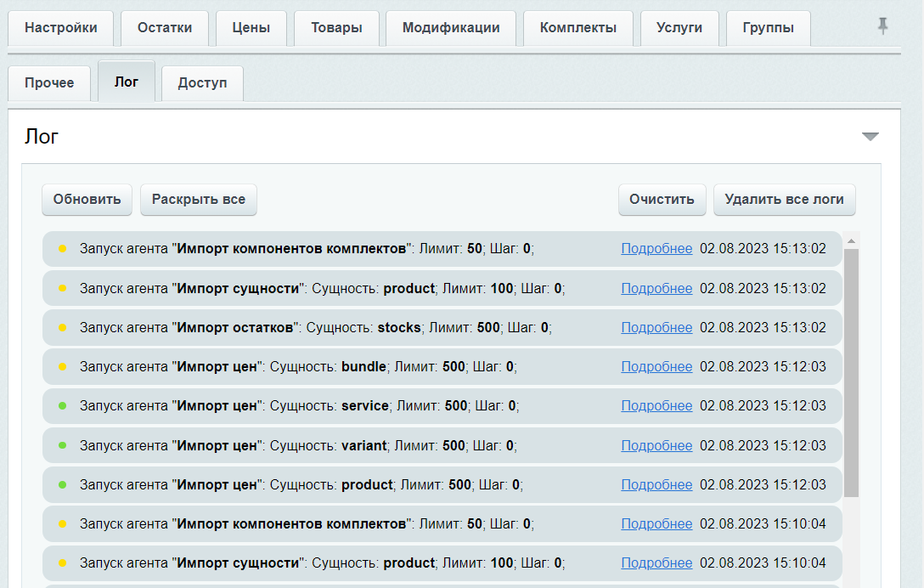Switch to the Остатки tab
Screen dimensions: 924x588
pos(165,28)
